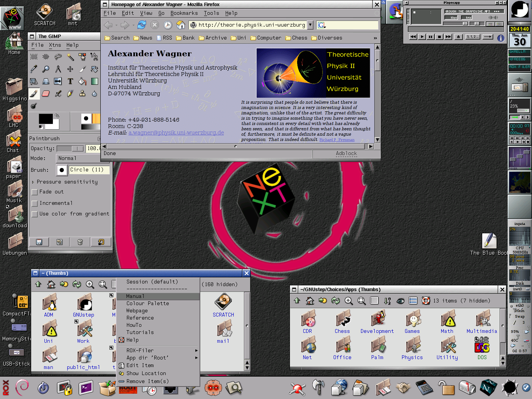Screen dimensions: 532x399
Task: Select the Bucket Fill tool
Action: [x=82, y=81]
